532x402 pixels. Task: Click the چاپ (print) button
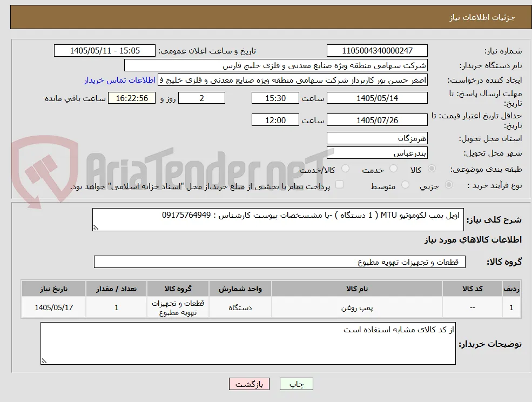pyautogui.click(x=296, y=384)
